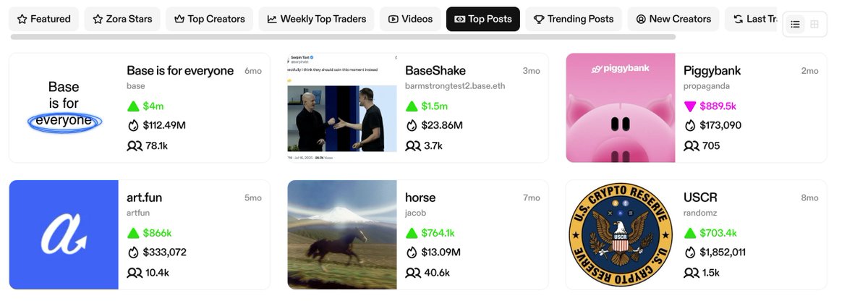Open the Piggybank post thumbnail
The height and width of the screenshot is (301, 868).
(620, 108)
